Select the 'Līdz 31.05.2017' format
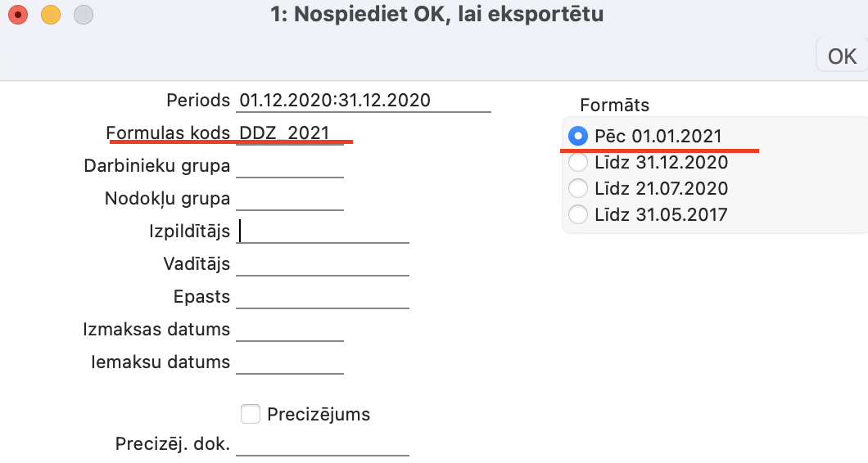868x463 pixels. pos(578,214)
